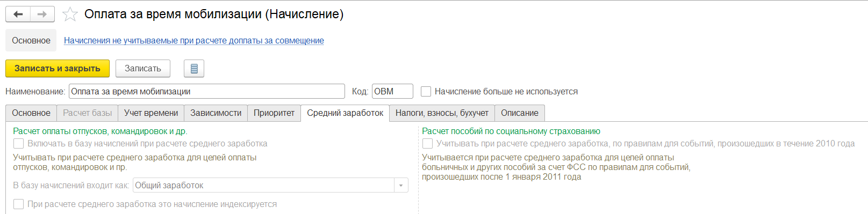Click the Код label
The height and width of the screenshot is (214, 868).
click(360, 92)
